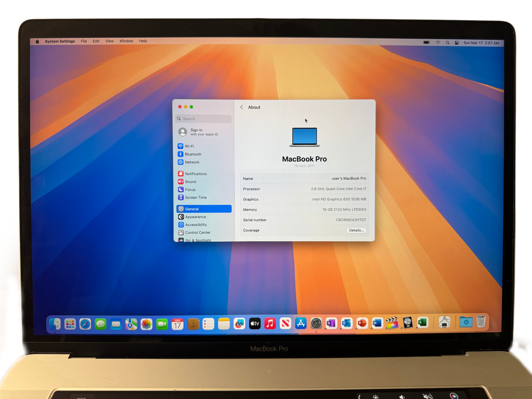Launch Microsoft Excel from the dock
Viewport: 532px width, 399px height.
point(423,322)
